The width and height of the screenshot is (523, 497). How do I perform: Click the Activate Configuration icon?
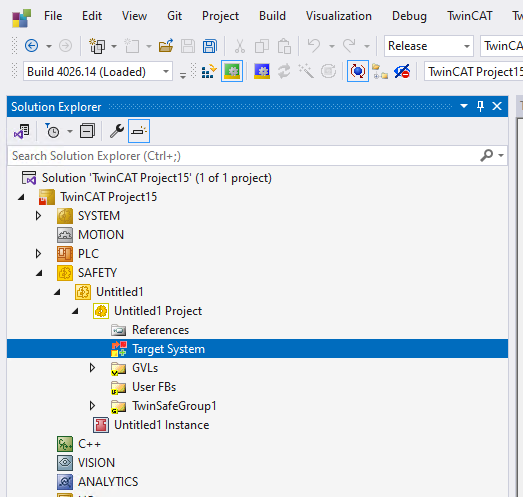(209, 71)
